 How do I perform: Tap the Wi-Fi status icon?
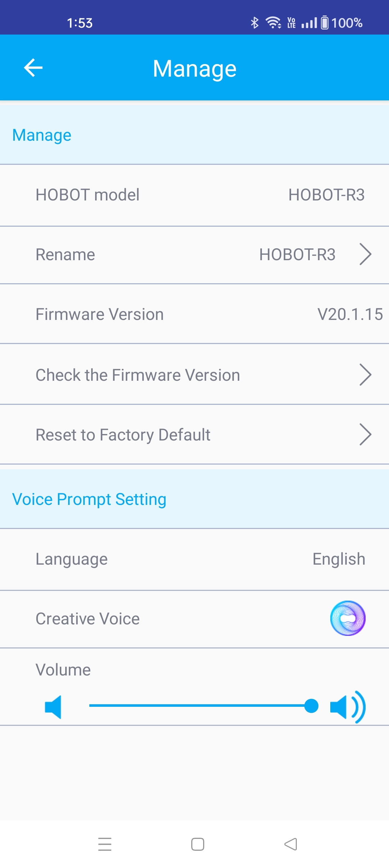273,23
